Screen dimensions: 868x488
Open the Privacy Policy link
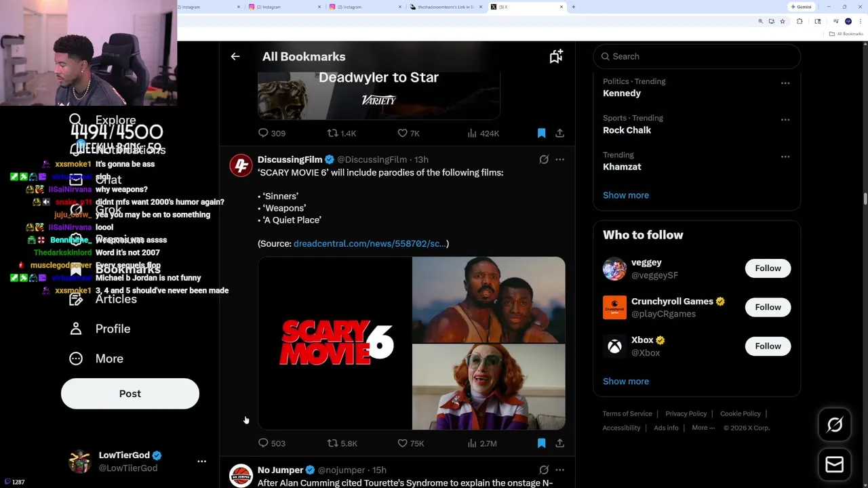coord(686,413)
